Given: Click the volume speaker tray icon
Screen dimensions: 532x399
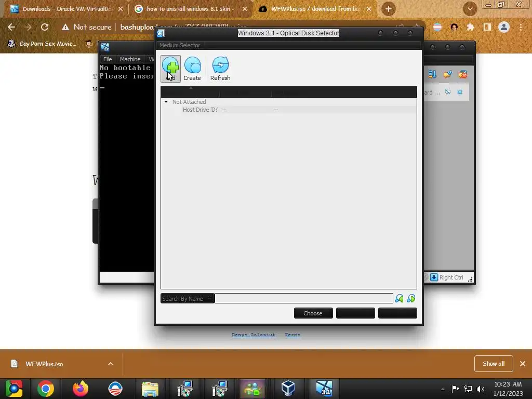Looking at the screenshot, I should (481, 389).
